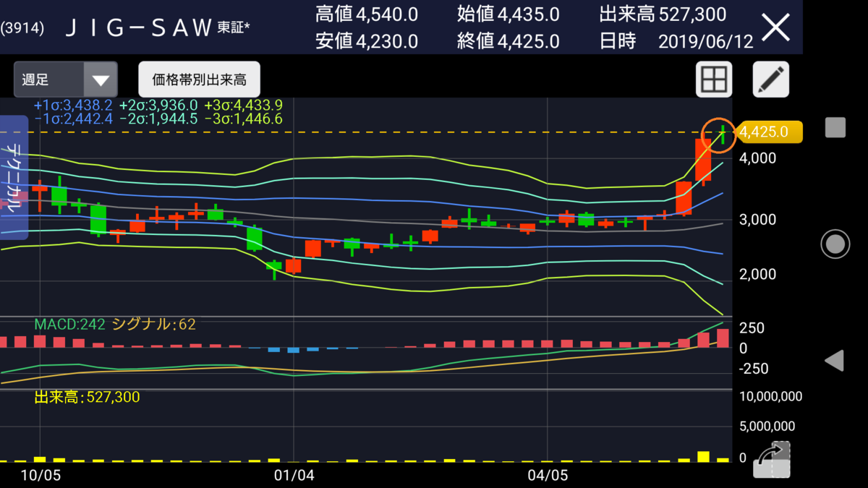Tap the 高値 4,540.0 value
Viewport: 868px width, 488px height.
click(367, 14)
